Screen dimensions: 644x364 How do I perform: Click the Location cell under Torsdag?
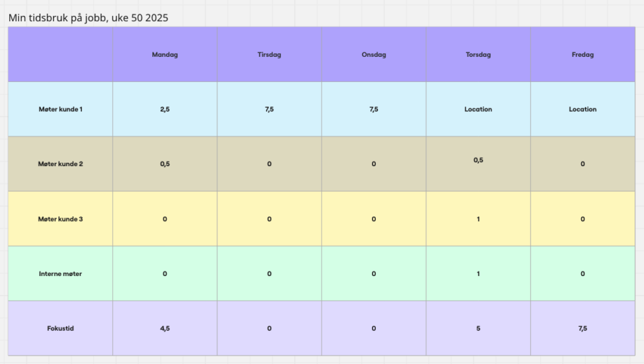coord(478,109)
